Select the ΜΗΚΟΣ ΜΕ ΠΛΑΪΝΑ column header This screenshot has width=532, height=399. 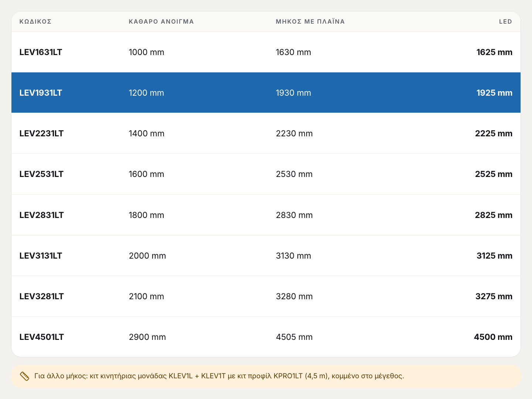(x=310, y=21)
